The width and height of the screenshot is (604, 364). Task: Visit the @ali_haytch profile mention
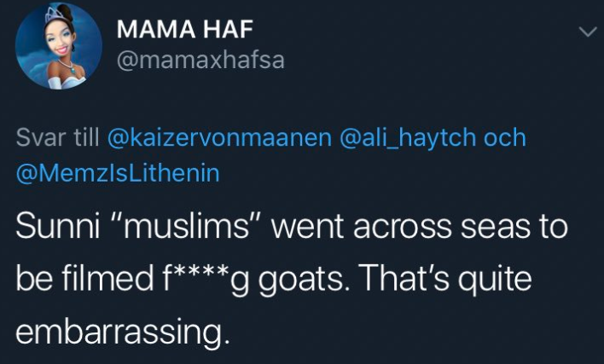coord(408,138)
